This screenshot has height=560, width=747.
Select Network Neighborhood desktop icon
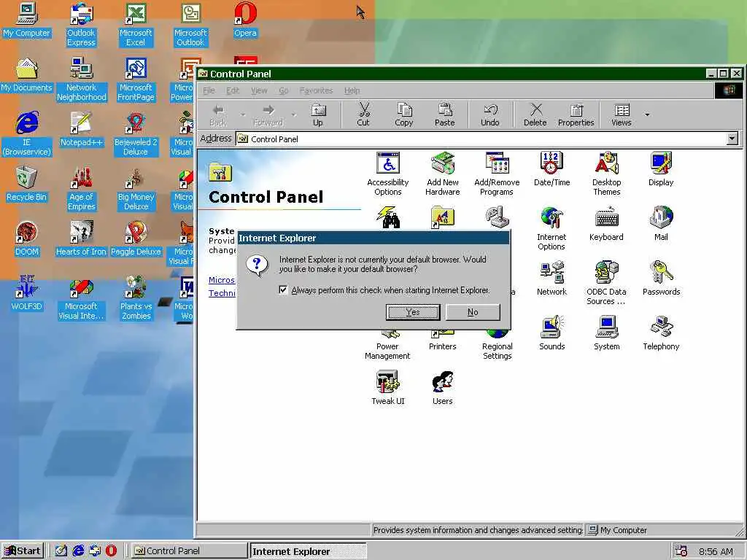click(x=81, y=79)
